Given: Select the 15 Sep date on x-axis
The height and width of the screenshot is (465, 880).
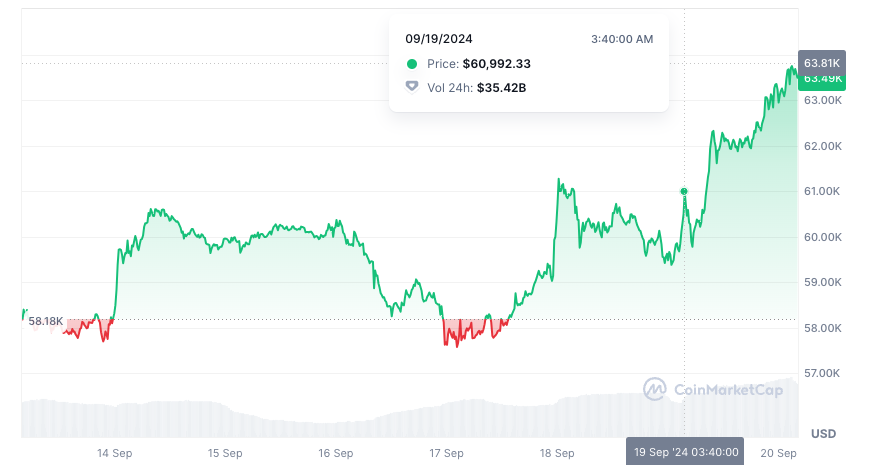Looking at the screenshot, I should (225, 452).
